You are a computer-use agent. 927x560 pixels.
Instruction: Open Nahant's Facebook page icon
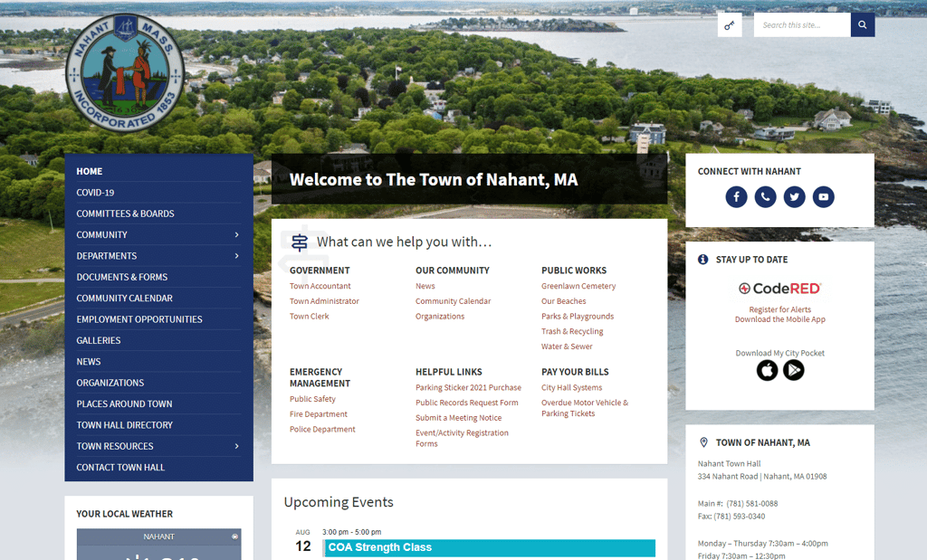[736, 196]
